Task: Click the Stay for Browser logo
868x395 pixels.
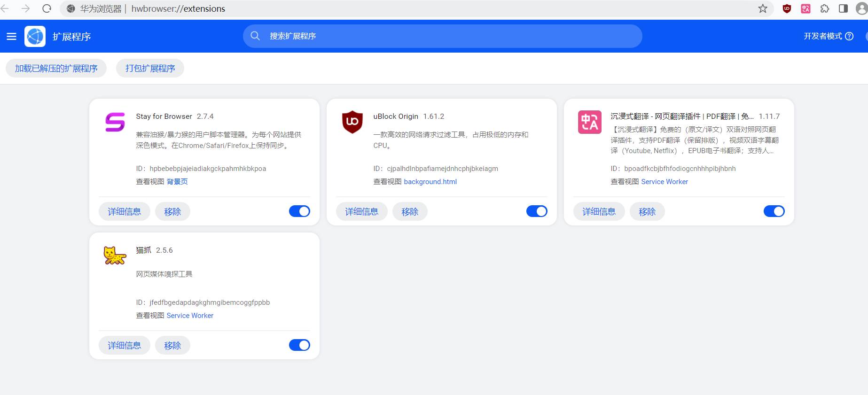Action: point(115,122)
